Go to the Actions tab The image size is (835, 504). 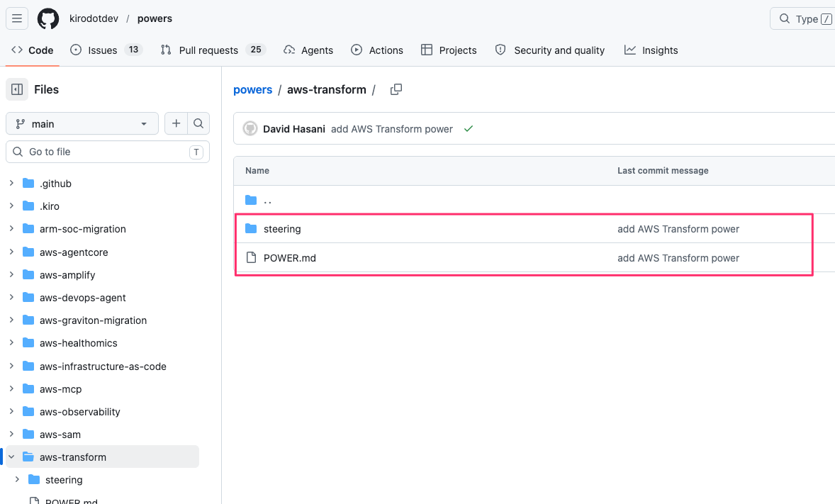pos(377,50)
